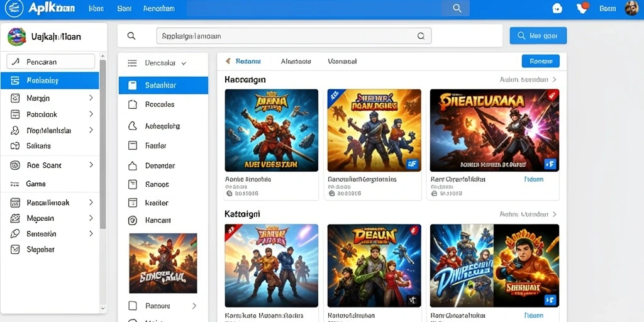Open the user profile avatar
644x322 pixels.
pos(631,8)
